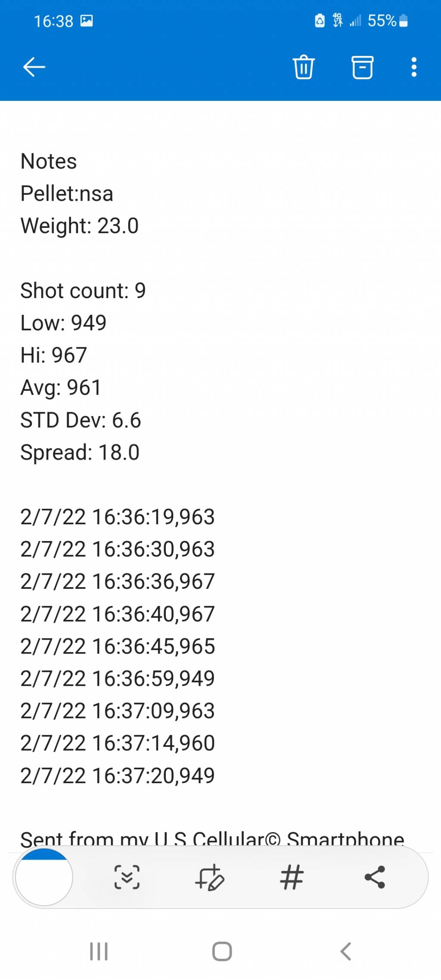
Task: Open the screenshot preview thumbnail
Action: [x=44, y=877]
